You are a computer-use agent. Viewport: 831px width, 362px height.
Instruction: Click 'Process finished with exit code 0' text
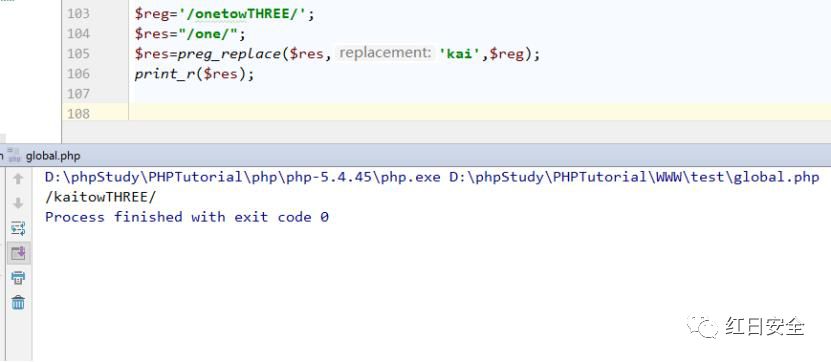pyautogui.click(x=187, y=217)
